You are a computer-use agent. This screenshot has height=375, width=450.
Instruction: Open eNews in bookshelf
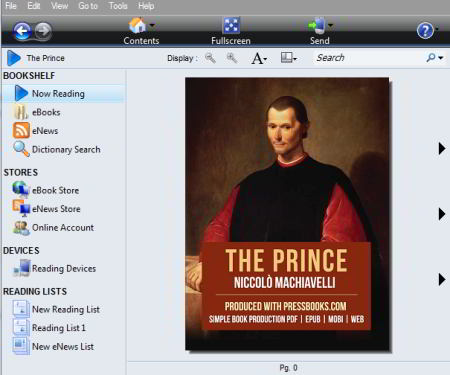coord(45,131)
